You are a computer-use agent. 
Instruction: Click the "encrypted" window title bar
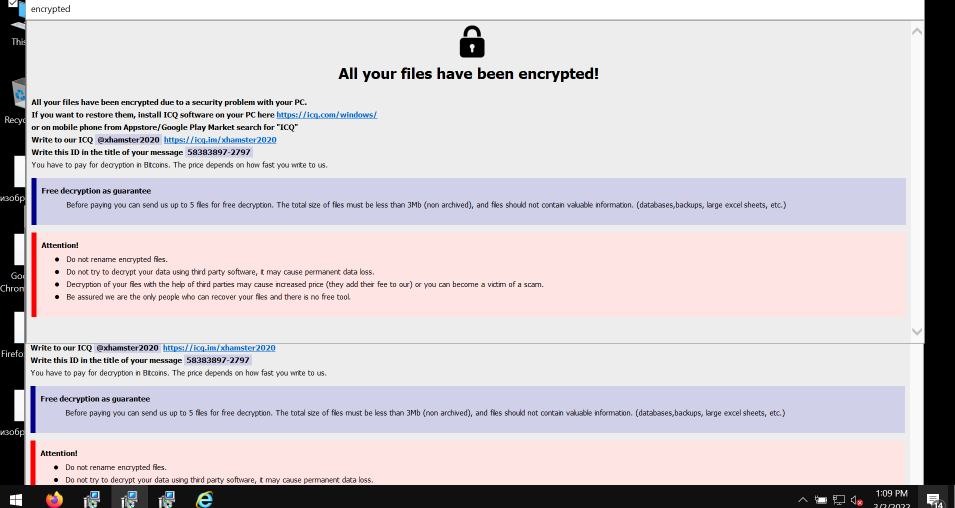pyautogui.click(x=400, y=9)
